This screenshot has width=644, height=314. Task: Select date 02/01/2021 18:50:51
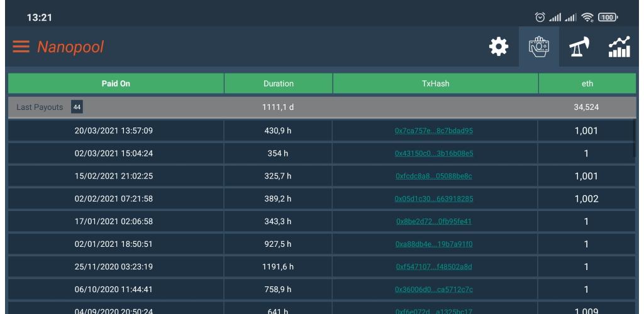coord(114,244)
